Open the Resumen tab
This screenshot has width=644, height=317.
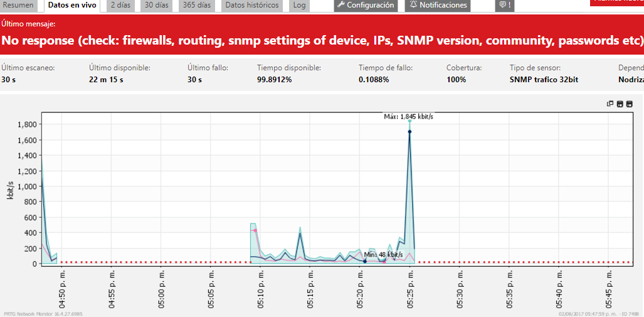click(18, 5)
